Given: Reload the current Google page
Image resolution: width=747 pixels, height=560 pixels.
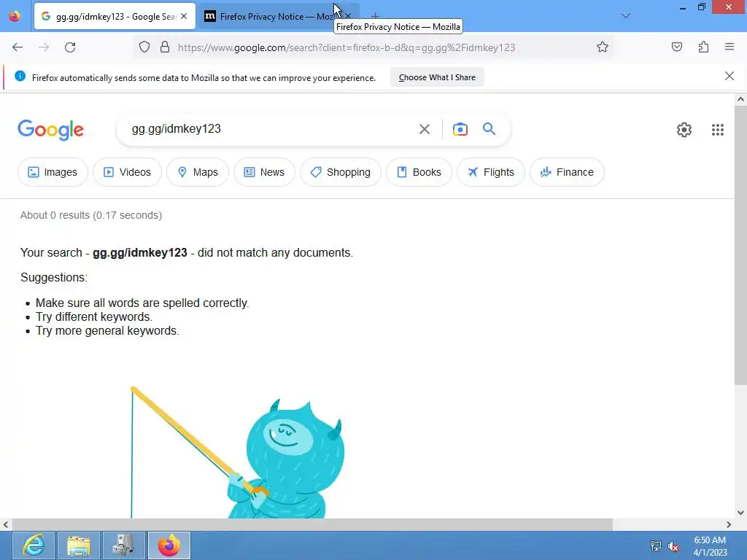Looking at the screenshot, I should tap(70, 47).
